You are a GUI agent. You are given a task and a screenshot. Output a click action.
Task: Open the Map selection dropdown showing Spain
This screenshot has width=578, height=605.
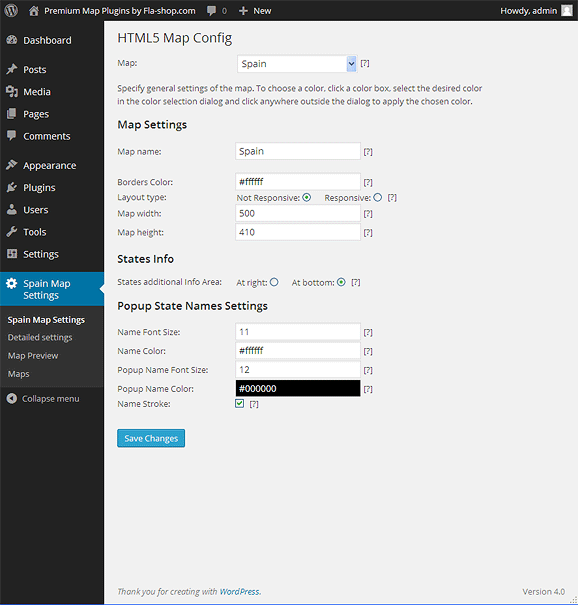(297, 64)
